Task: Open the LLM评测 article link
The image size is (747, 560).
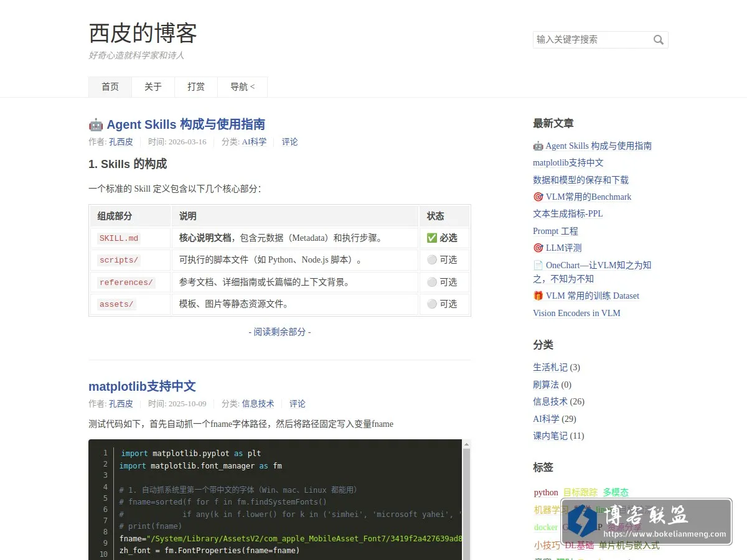Action: pos(557,248)
